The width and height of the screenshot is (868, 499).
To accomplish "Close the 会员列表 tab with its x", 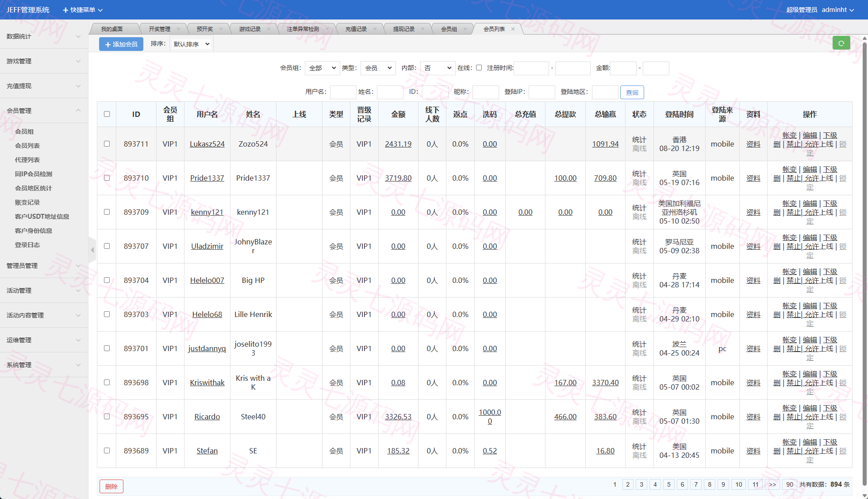I will click(x=513, y=29).
